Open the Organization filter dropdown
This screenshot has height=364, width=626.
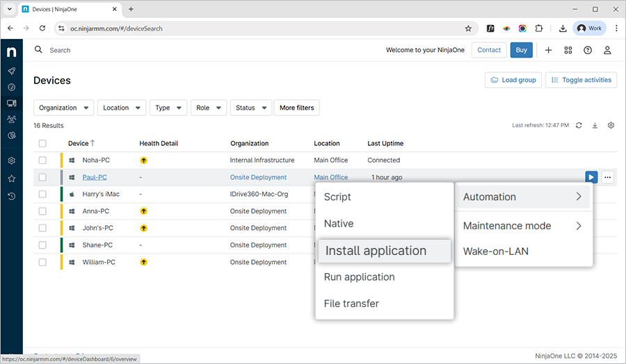[x=63, y=108]
